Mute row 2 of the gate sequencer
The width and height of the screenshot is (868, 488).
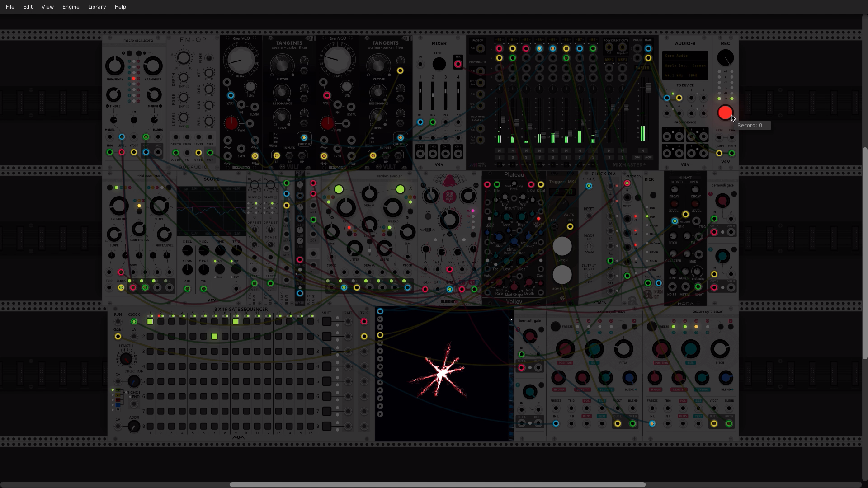[x=326, y=337]
